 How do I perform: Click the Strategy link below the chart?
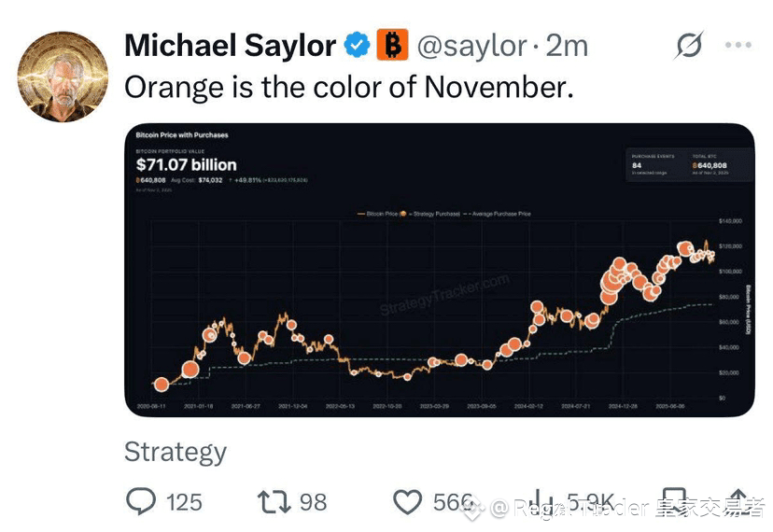pos(176,452)
